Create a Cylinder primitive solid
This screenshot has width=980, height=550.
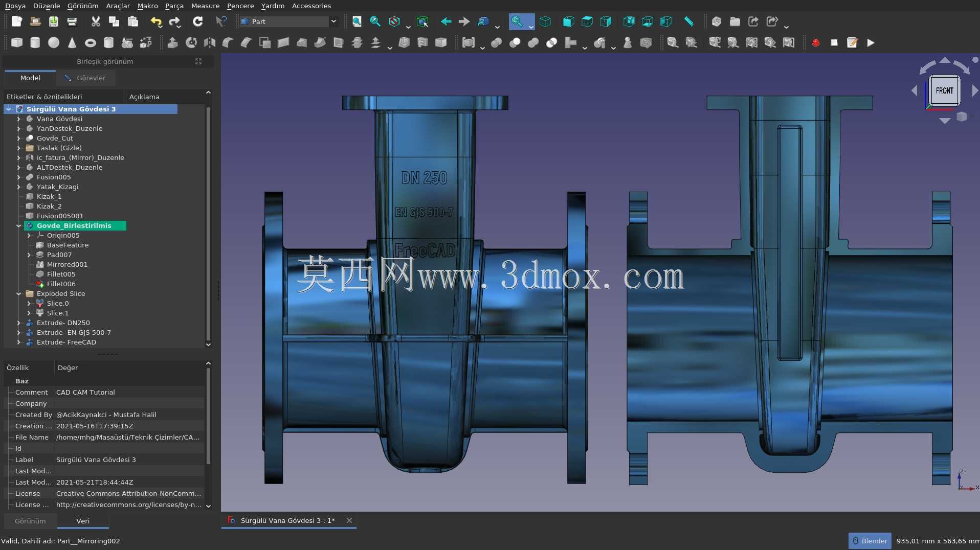pos(35,42)
